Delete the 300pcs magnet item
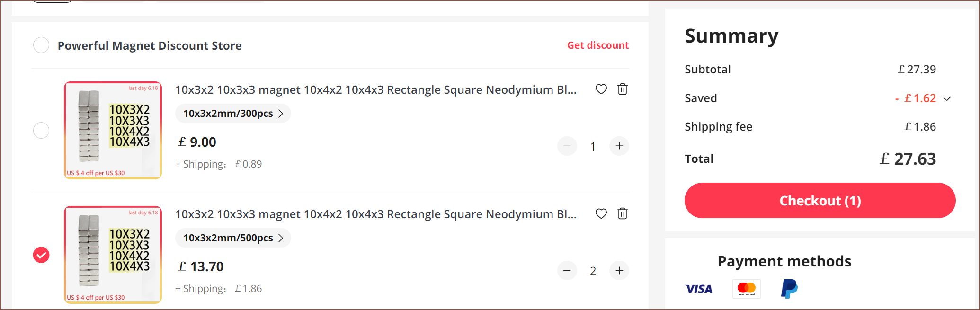This screenshot has height=310, width=980. [623, 89]
